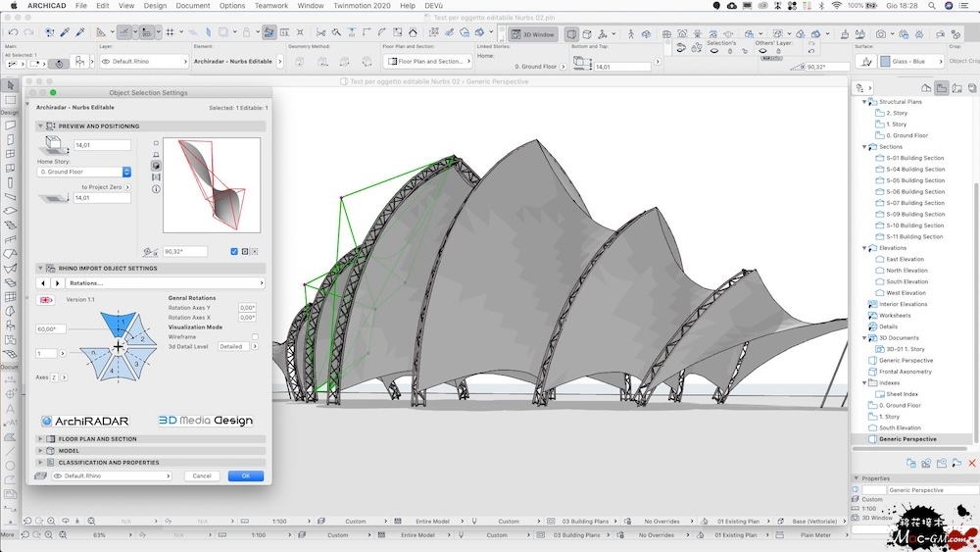Select the Arrow tool in the toolbox
This screenshot has width=980, height=552.
point(11,87)
